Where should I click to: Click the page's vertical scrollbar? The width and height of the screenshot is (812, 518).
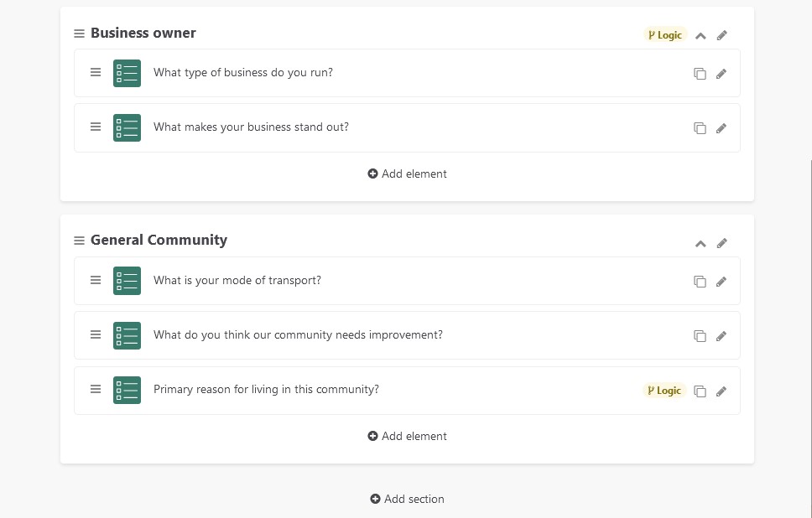click(x=810, y=336)
